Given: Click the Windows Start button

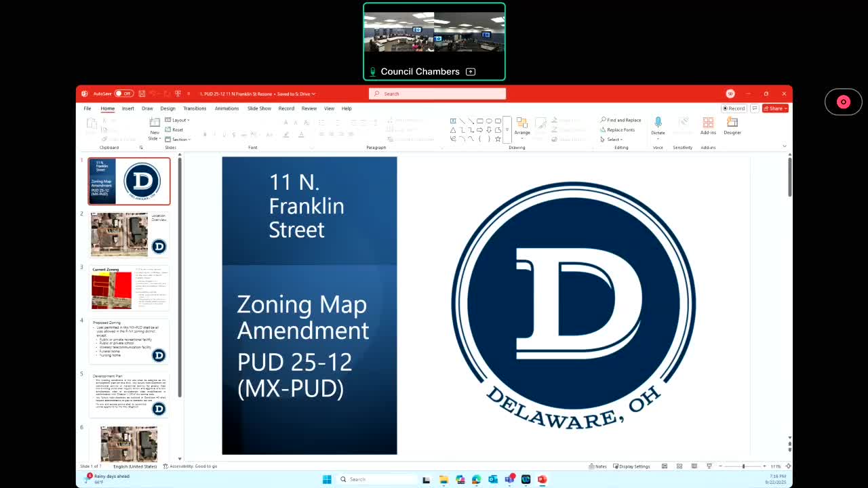Looking at the screenshot, I should click(327, 479).
